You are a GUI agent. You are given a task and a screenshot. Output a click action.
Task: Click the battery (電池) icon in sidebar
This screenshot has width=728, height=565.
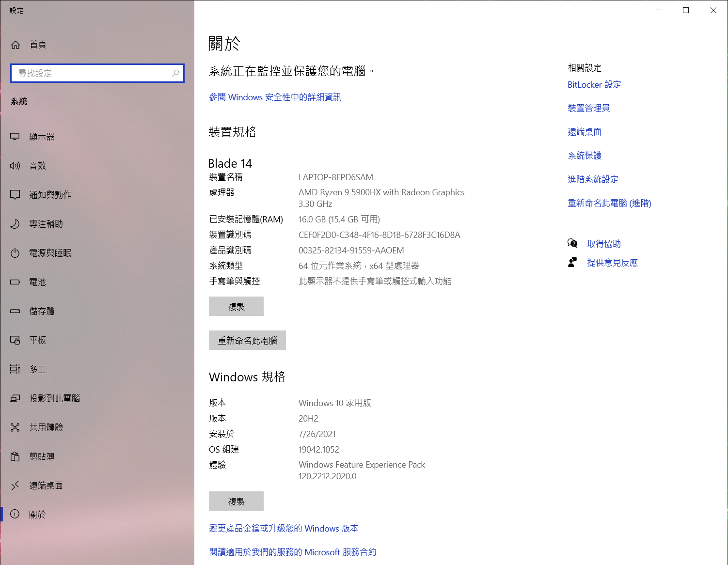(x=15, y=282)
